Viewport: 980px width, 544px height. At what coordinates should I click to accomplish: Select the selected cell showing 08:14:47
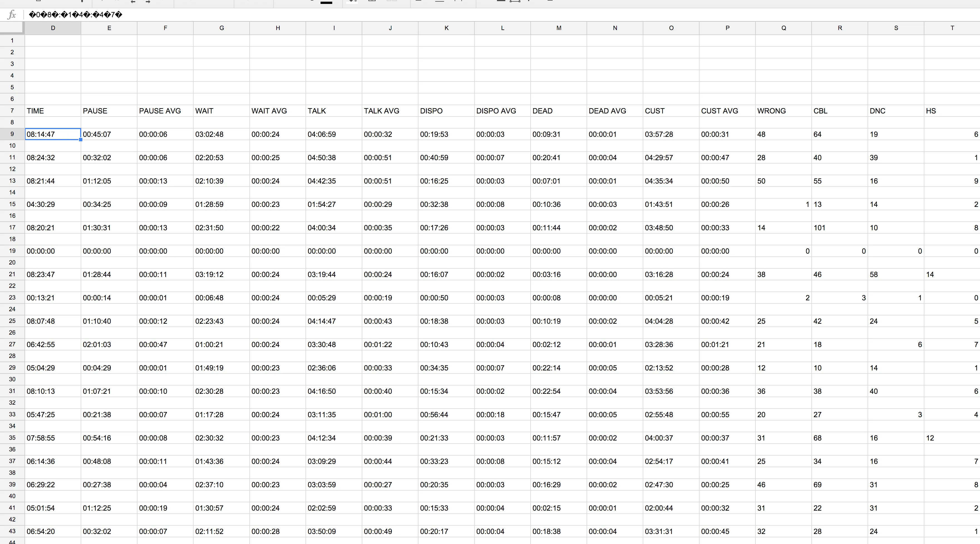[53, 134]
